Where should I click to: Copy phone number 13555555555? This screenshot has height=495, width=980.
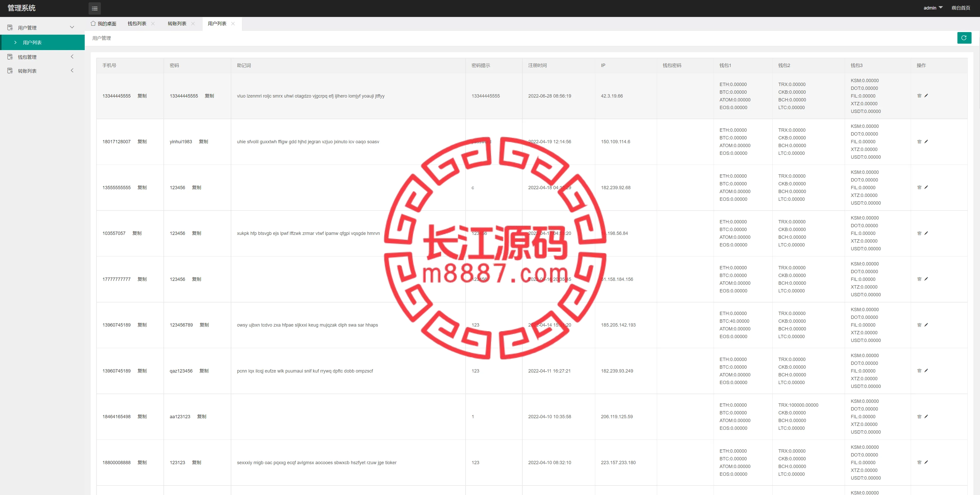point(142,188)
